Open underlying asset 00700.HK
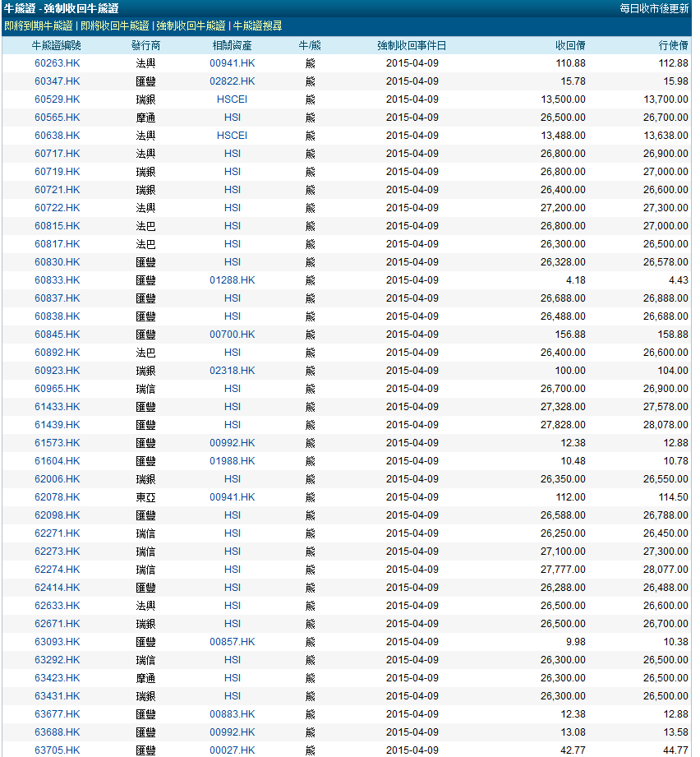700x757 pixels. [x=232, y=335]
